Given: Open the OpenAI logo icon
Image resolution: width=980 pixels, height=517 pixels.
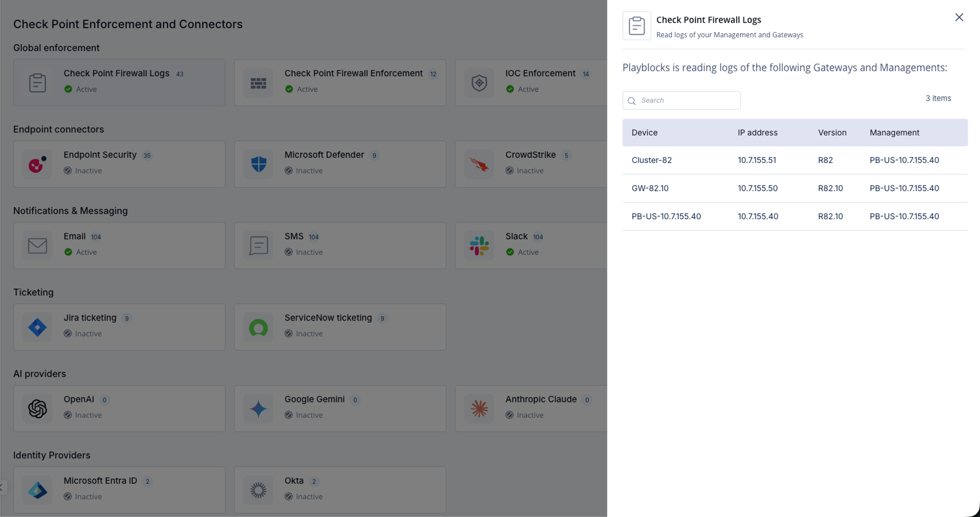Looking at the screenshot, I should point(37,409).
